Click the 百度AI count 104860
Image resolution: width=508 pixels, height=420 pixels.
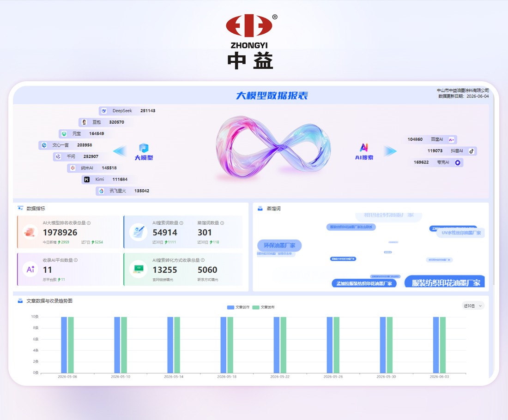(415, 139)
